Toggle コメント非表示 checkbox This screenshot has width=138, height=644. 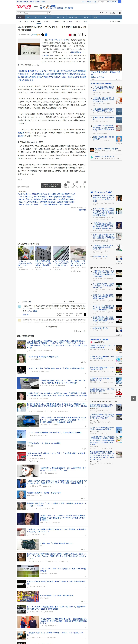(x=75, y=331)
